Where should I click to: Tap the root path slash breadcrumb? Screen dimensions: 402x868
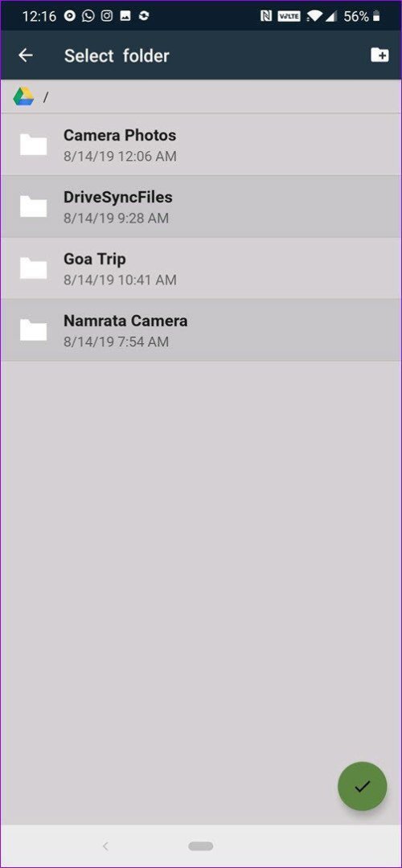point(46,97)
